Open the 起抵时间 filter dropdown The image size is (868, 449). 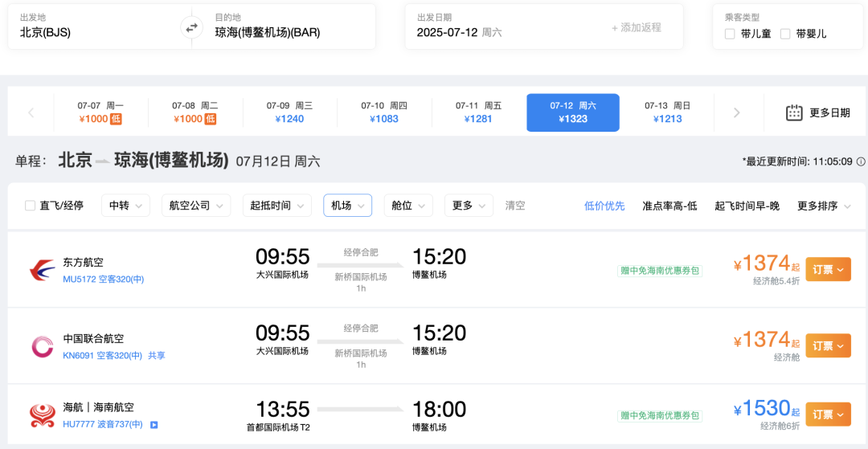point(276,206)
